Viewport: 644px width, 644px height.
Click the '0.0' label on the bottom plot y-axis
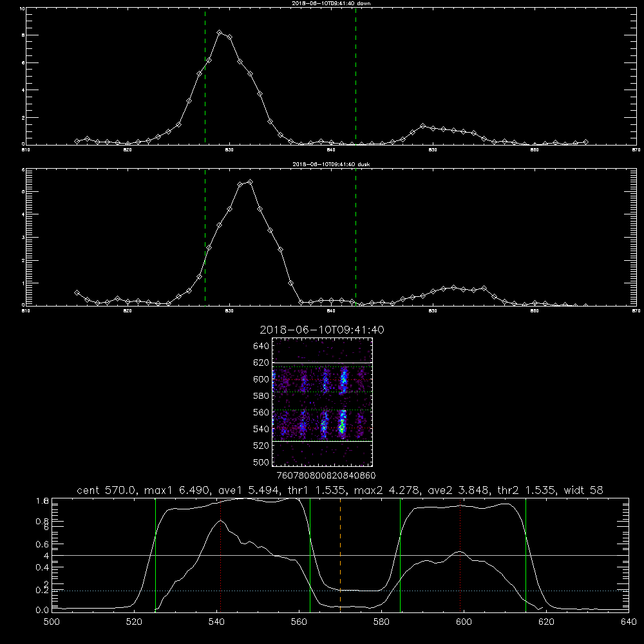tap(42, 611)
